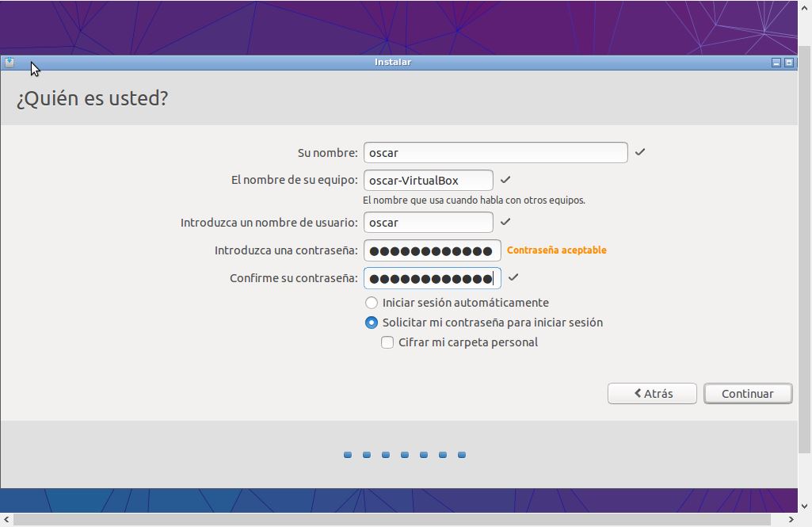The width and height of the screenshot is (812, 527).
Task: Enable Cifrar mi carpeta personal checkbox
Action: tap(387, 342)
